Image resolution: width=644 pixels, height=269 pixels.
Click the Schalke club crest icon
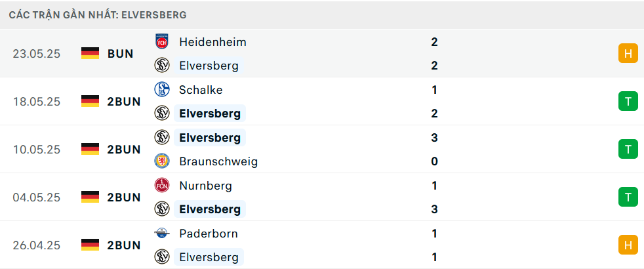click(162, 89)
